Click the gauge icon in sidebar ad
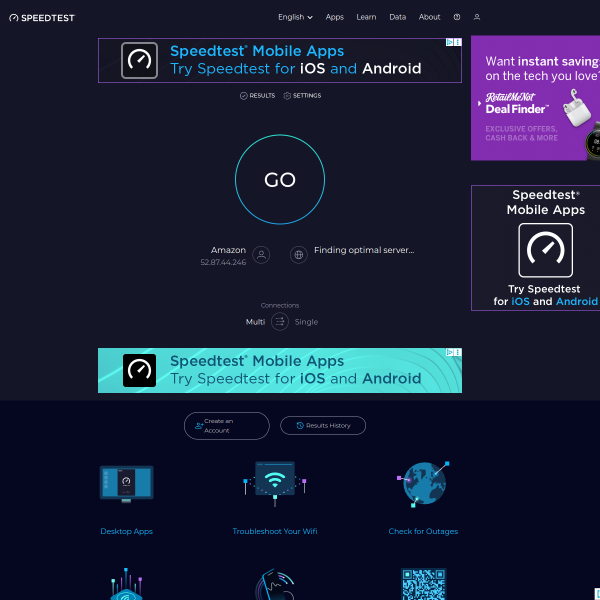600x600 pixels. point(546,250)
